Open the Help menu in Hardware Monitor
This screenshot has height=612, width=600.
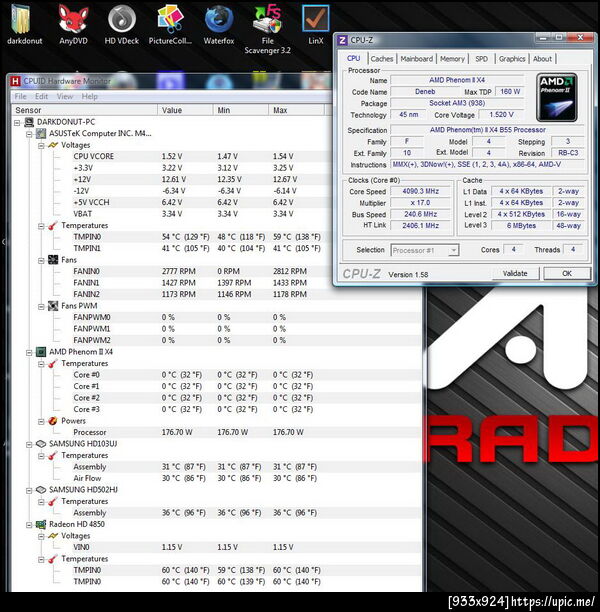coord(89,96)
